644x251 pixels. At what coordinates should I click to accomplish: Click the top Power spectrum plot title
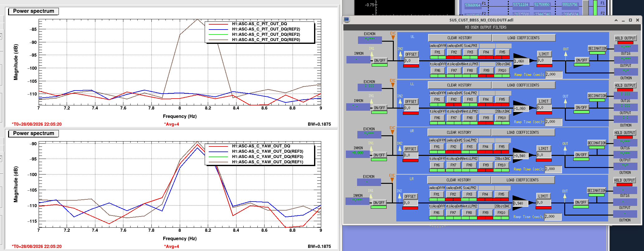[x=33, y=11]
